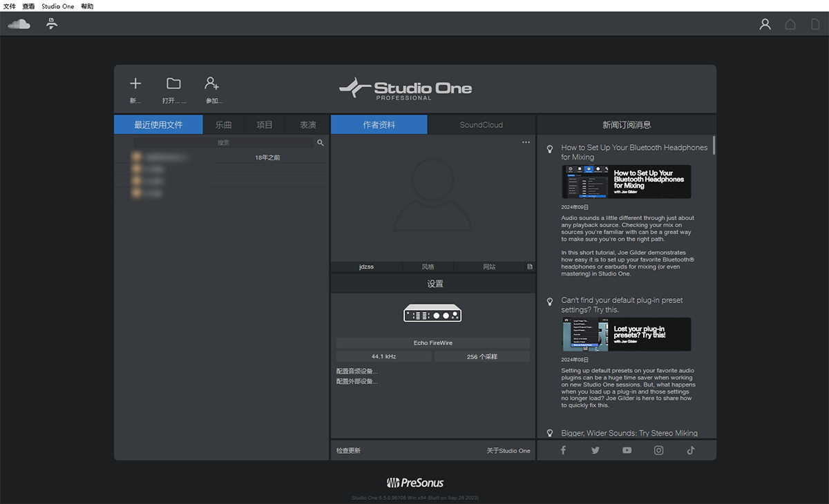Viewport: 829px width, 504px height.
Task: Click lightbulb icon beside Stereo Miking article
Action: [x=550, y=434]
